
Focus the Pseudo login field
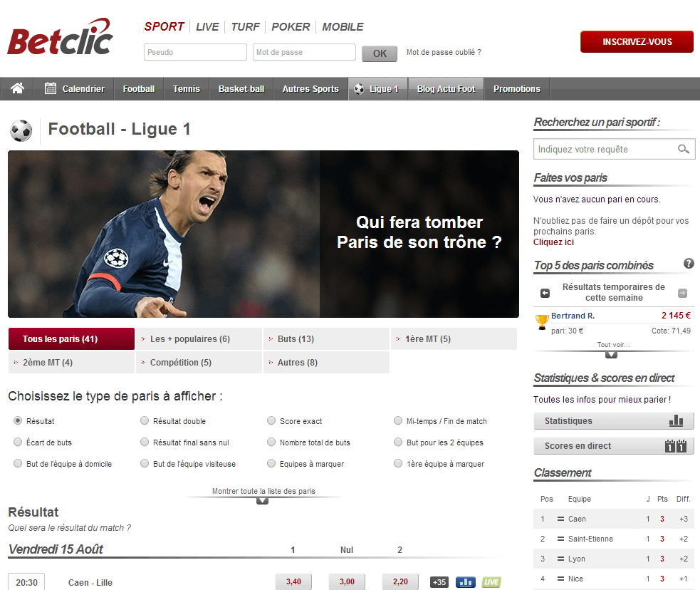tap(195, 52)
